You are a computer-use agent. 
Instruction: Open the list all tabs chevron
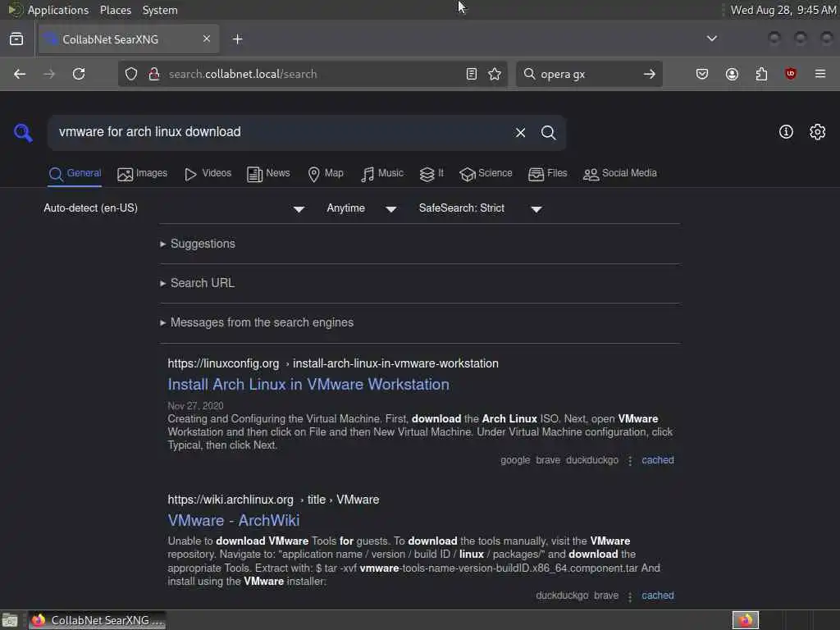click(712, 39)
